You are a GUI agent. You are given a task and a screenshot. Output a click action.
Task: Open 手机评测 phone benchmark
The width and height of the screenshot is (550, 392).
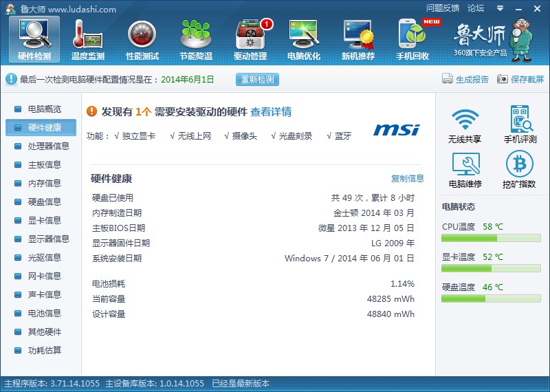tap(520, 124)
